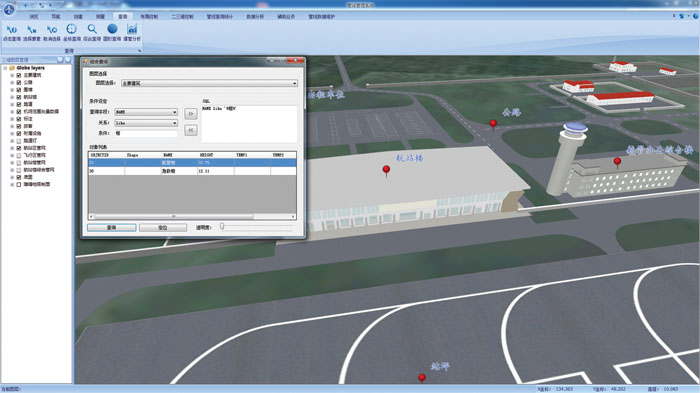Click the round application logo button

coord(8,8)
